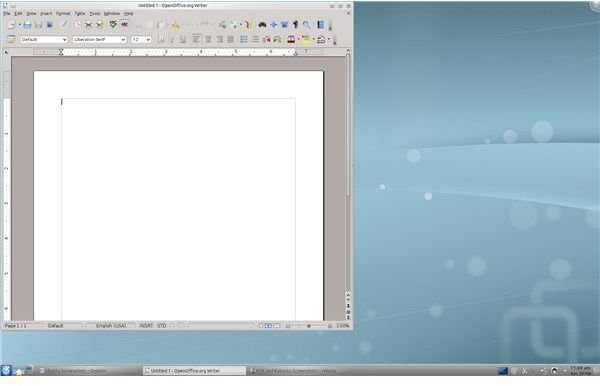Click the Navigator compass icon
This screenshot has height=386, width=600.
pyautogui.click(x=274, y=25)
